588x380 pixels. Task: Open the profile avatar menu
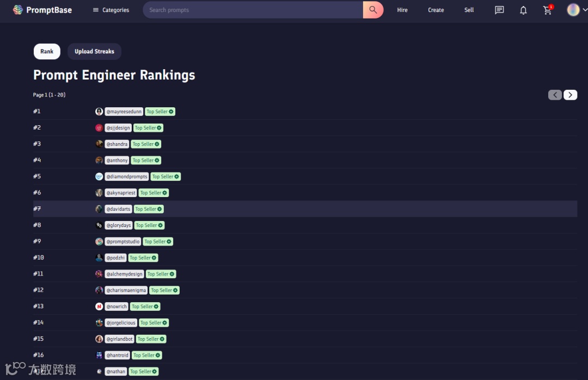(573, 10)
